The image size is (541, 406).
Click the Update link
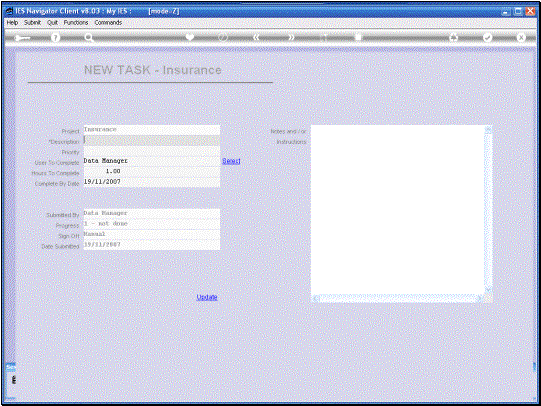(207, 297)
